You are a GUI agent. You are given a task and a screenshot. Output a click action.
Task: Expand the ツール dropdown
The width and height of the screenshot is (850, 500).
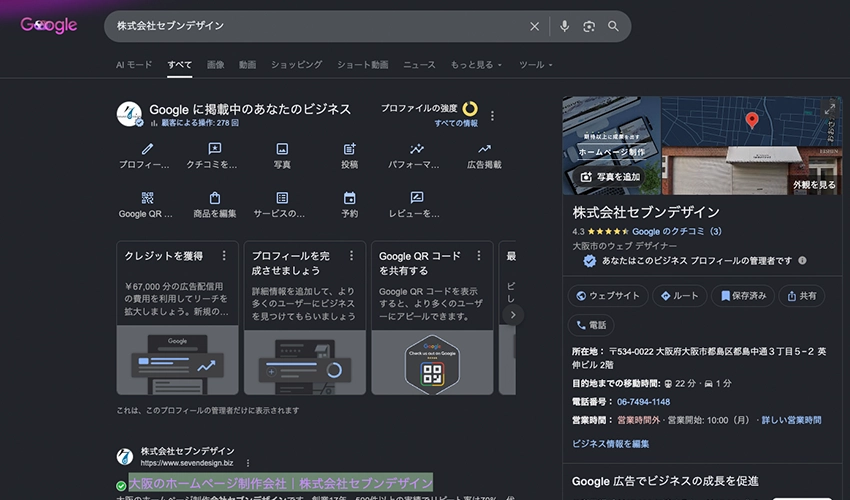536,65
